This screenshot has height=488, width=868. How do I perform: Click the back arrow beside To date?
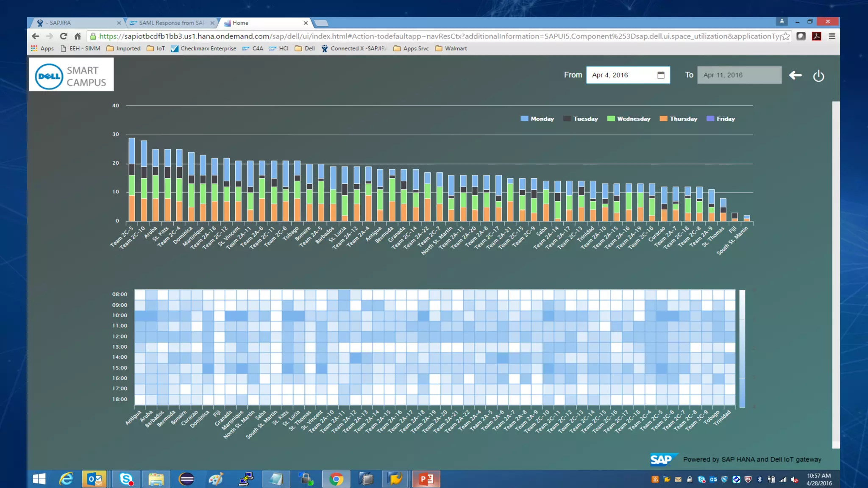(795, 75)
